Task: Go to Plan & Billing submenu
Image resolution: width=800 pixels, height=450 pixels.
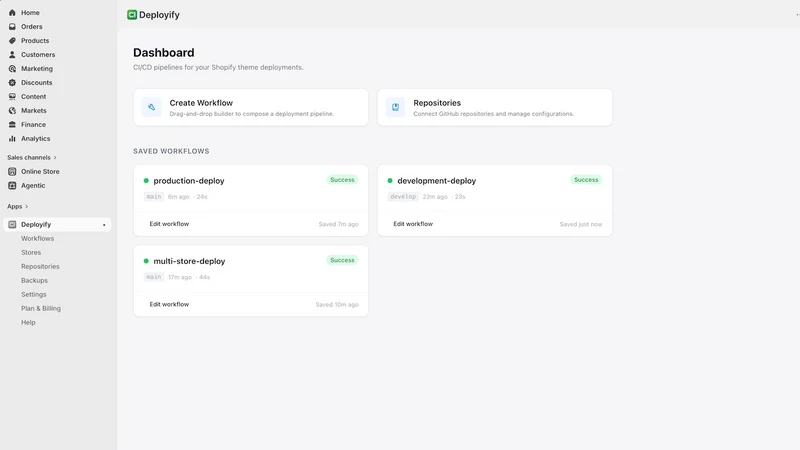Action: (41, 309)
